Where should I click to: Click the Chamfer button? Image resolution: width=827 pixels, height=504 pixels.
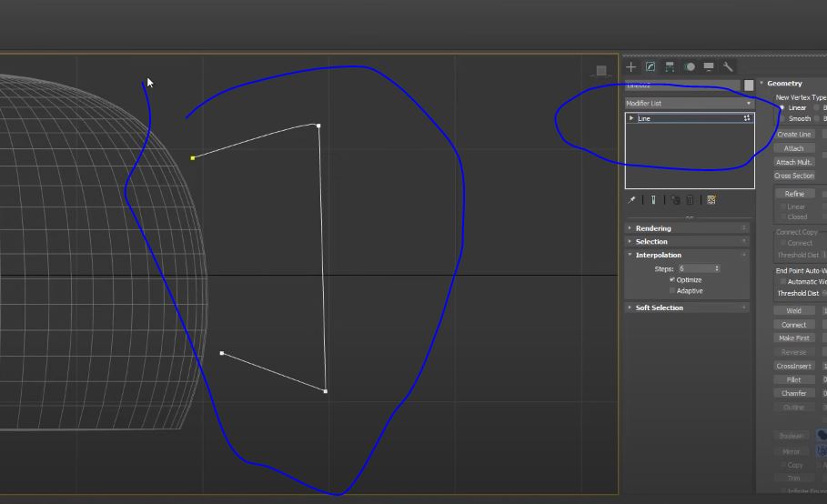tap(794, 393)
